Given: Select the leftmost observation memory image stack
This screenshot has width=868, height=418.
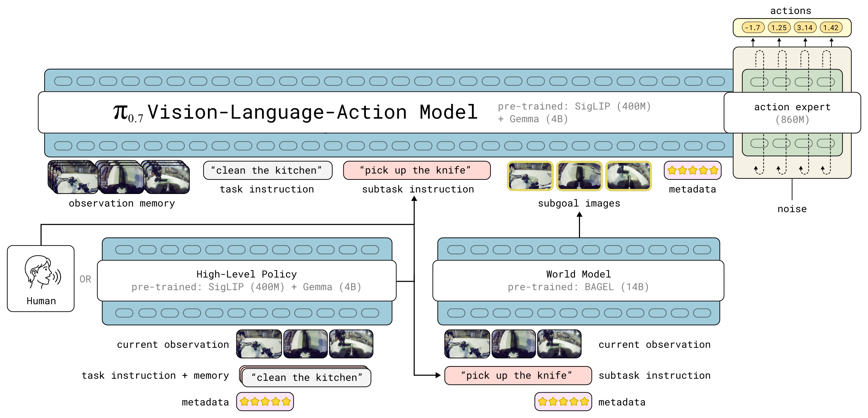Looking at the screenshot, I should 73,177.
